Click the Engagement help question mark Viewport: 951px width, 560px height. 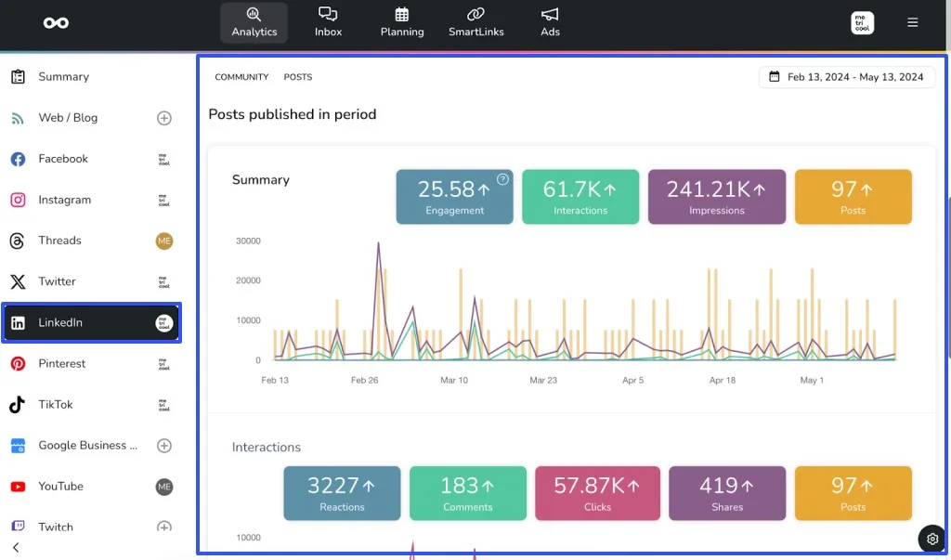(x=502, y=179)
